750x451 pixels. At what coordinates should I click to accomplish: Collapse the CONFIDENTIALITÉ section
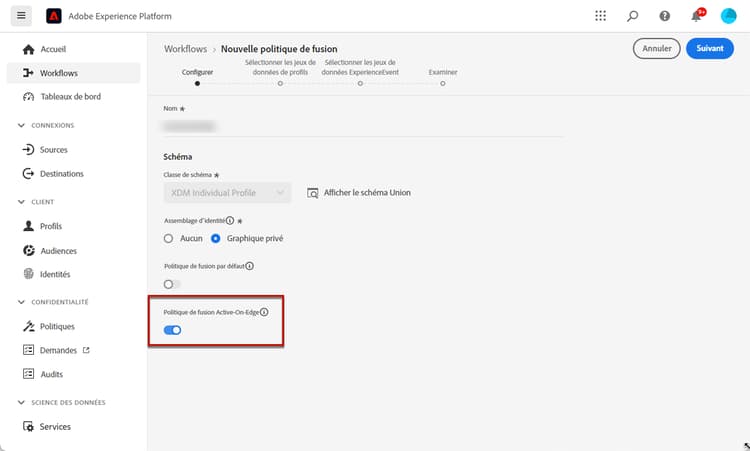(x=21, y=302)
